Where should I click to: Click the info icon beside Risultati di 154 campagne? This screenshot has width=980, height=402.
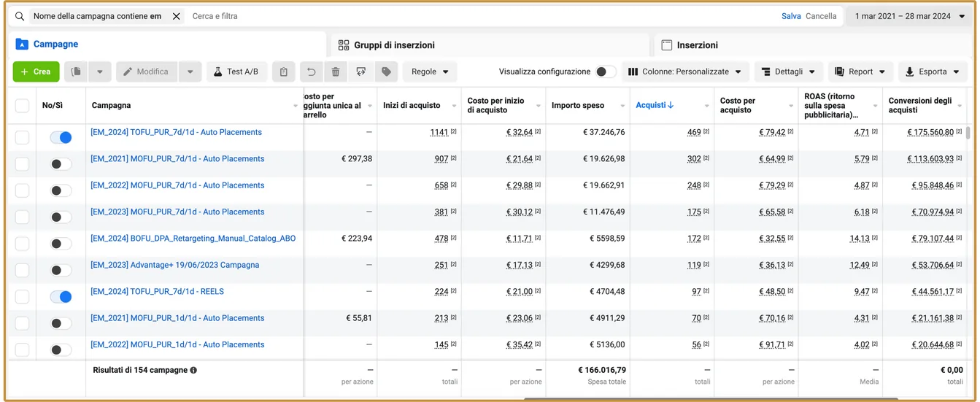pyautogui.click(x=193, y=371)
